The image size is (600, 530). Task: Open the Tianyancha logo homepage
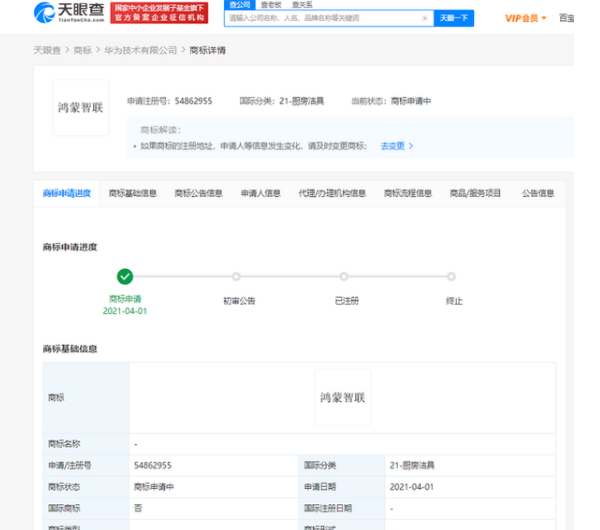(x=69, y=13)
